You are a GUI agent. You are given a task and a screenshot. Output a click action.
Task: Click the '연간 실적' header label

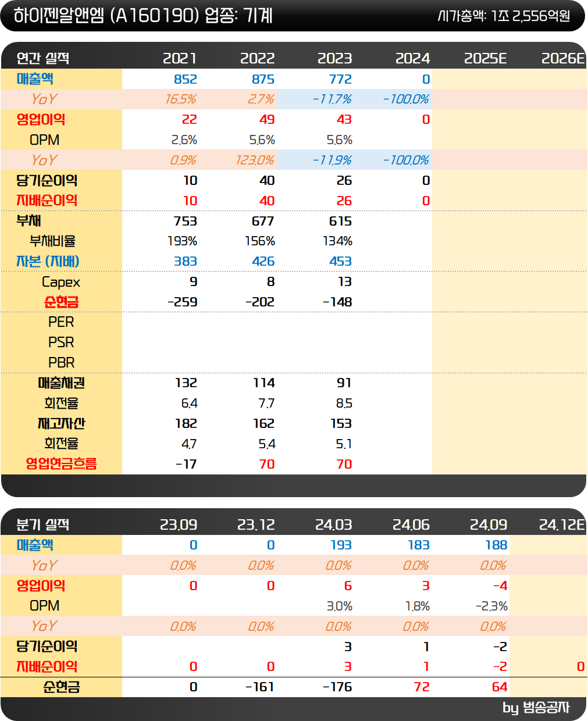pyautogui.click(x=43, y=58)
